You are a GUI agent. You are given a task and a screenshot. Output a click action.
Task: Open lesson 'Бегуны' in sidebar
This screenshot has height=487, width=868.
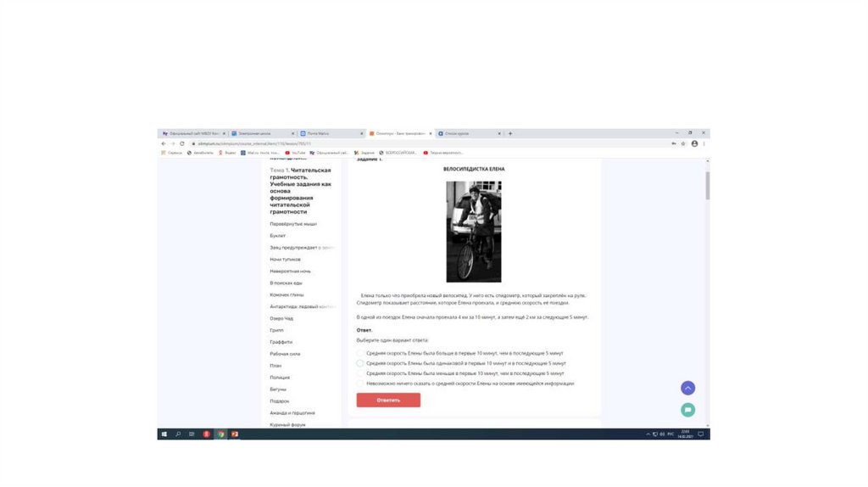278,389
